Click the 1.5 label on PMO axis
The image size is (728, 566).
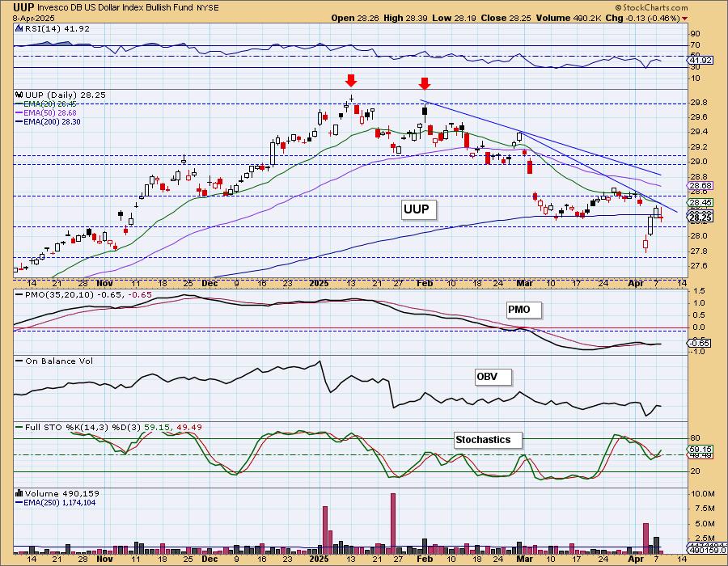pos(699,291)
